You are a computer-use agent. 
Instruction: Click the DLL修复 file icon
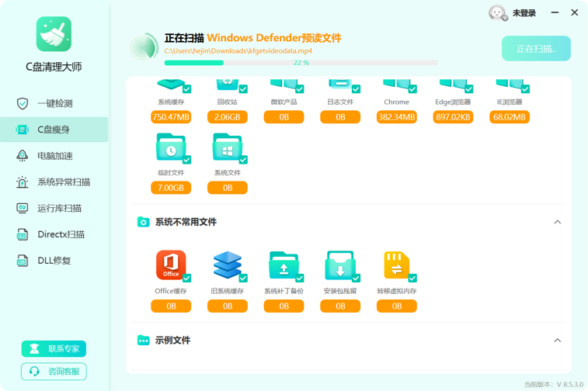[23, 261]
